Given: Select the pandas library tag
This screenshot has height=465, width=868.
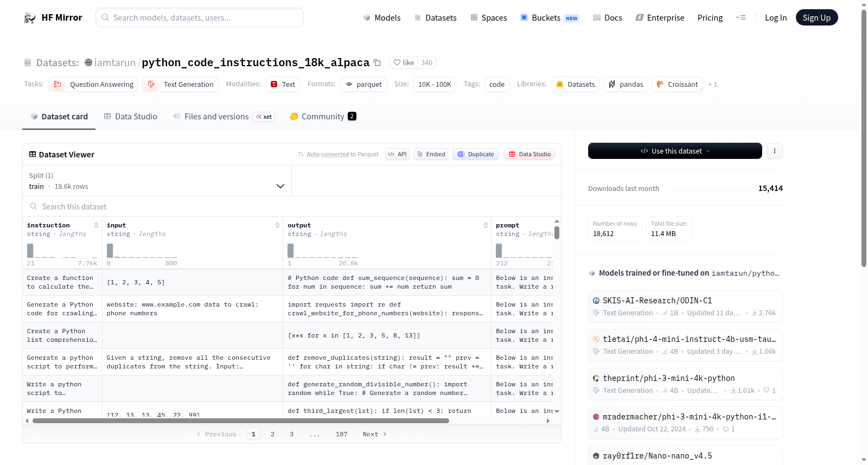Looking at the screenshot, I should pos(626,84).
